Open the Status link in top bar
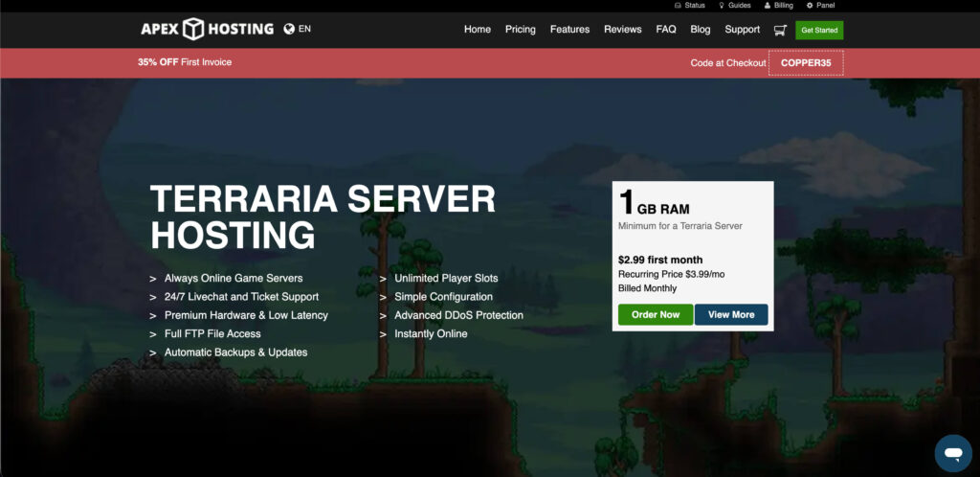The height and width of the screenshot is (477, 980). click(689, 6)
